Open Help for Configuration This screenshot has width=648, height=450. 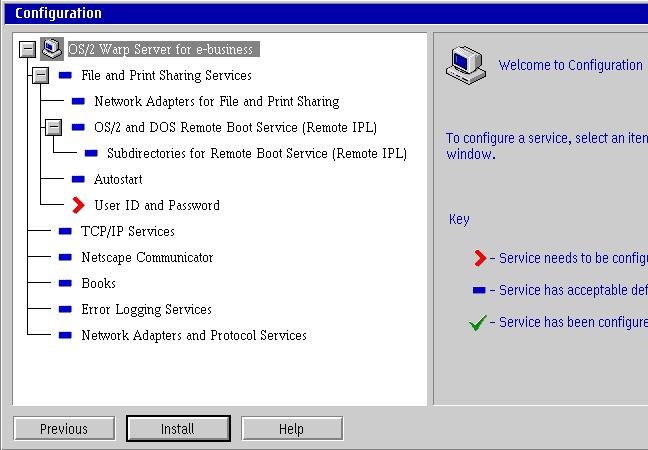coord(291,429)
